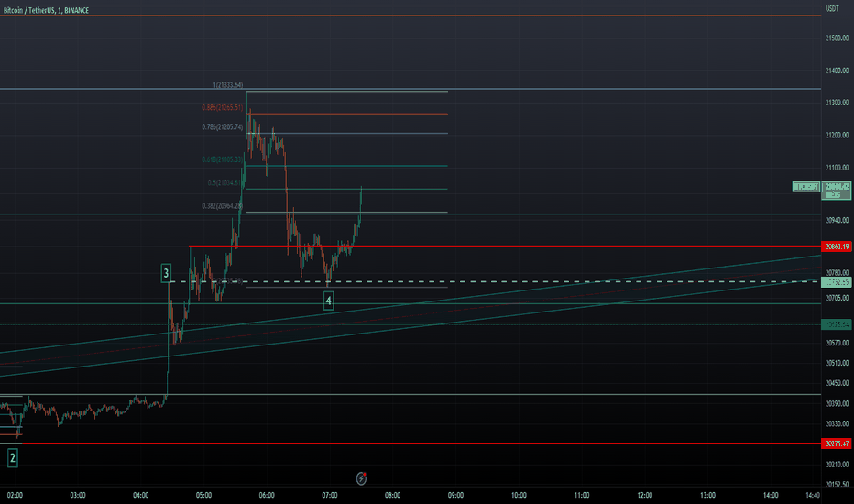Screen dimensions: 854x504
Task: Click the 04:00 time axis label
Action: [x=140, y=495]
